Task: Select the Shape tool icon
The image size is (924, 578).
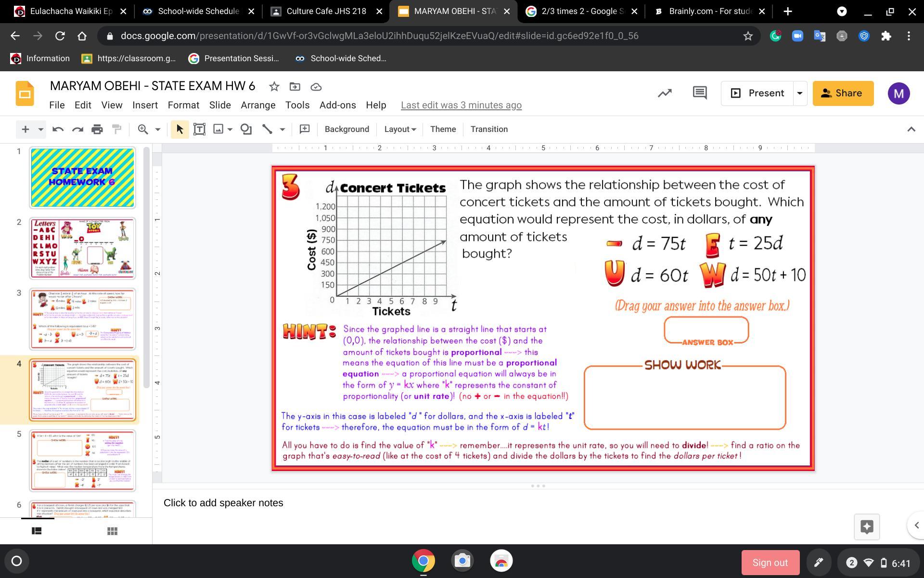Action: [x=246, y=129]
